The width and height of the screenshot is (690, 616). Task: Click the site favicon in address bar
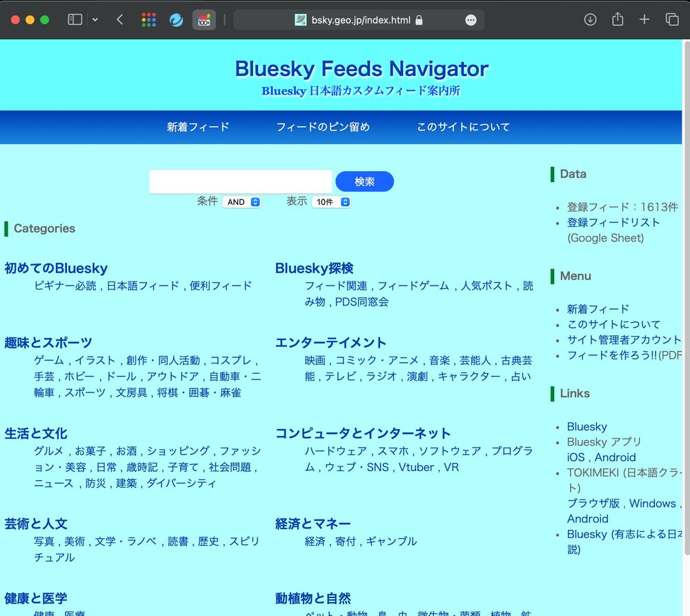tap(301, 20)
